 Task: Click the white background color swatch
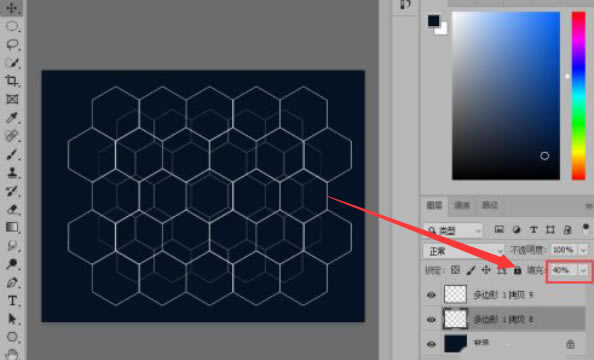[x=442, y=30]
